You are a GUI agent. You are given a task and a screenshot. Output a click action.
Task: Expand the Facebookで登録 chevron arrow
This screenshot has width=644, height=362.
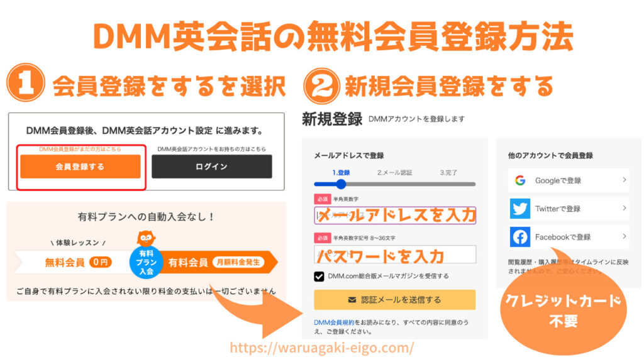pos(624,236)
